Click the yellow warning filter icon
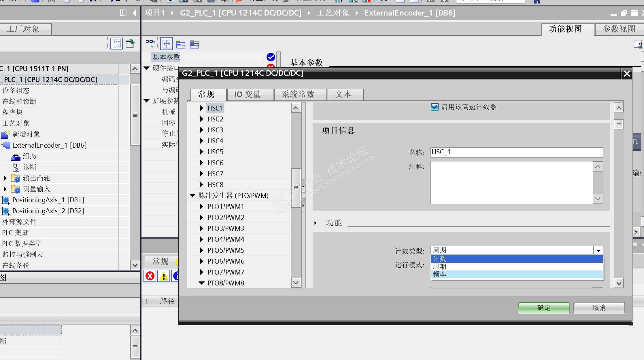The height and width of the screenshot is (360, 644). click(x=164, y=276)
